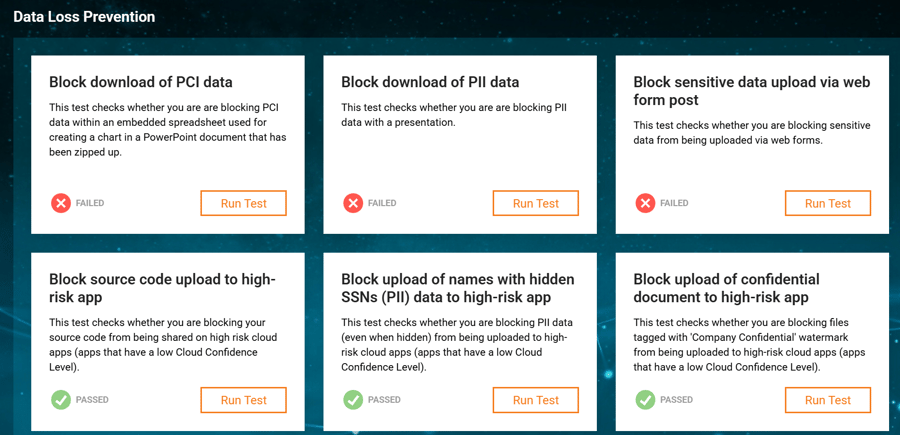Click Block source code upload to high-risk app title

pos(163,288)
